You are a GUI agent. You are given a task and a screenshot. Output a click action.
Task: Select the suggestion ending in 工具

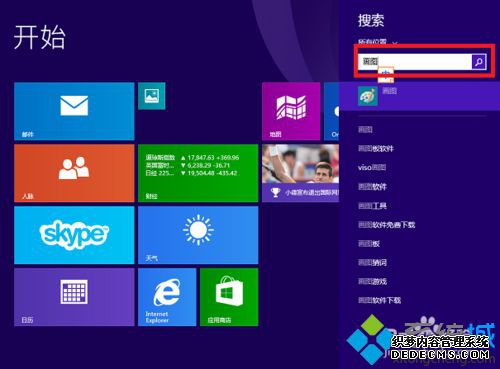click(x=372, y=206)
